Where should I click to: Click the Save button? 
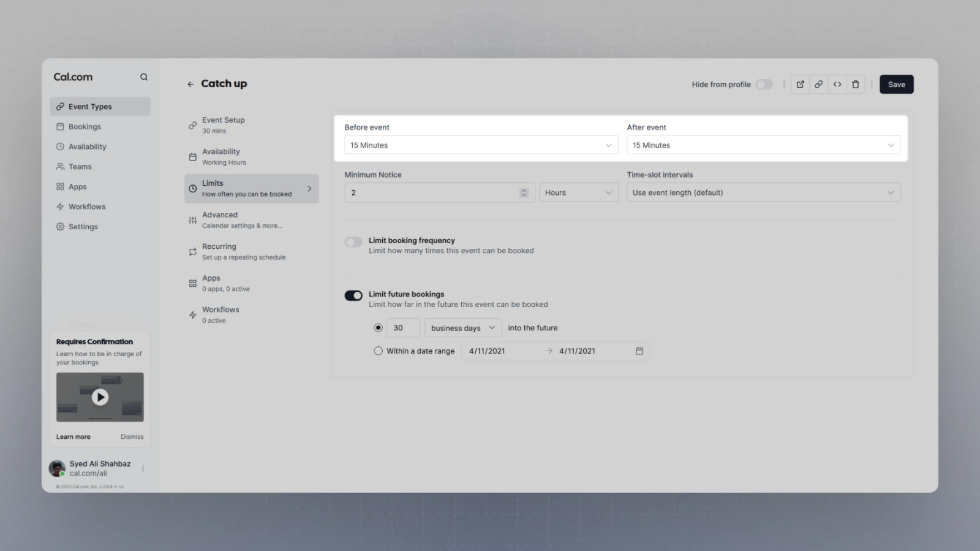(896, 85)
